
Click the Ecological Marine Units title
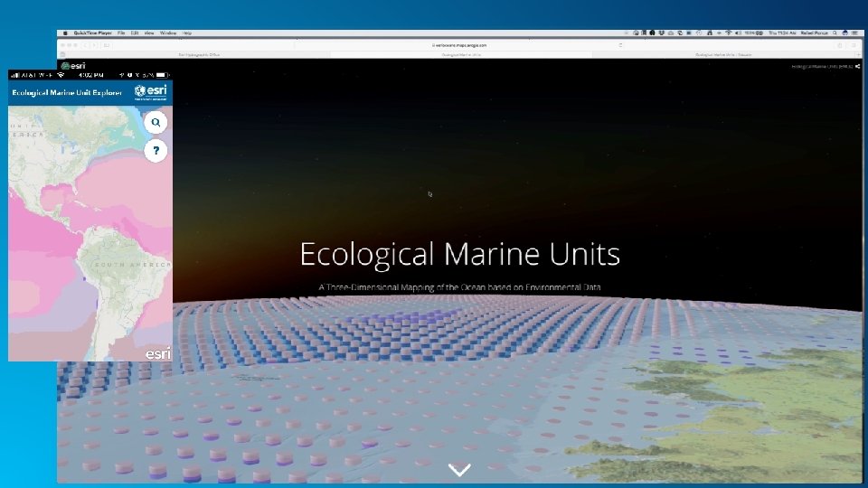coord(459,254)
